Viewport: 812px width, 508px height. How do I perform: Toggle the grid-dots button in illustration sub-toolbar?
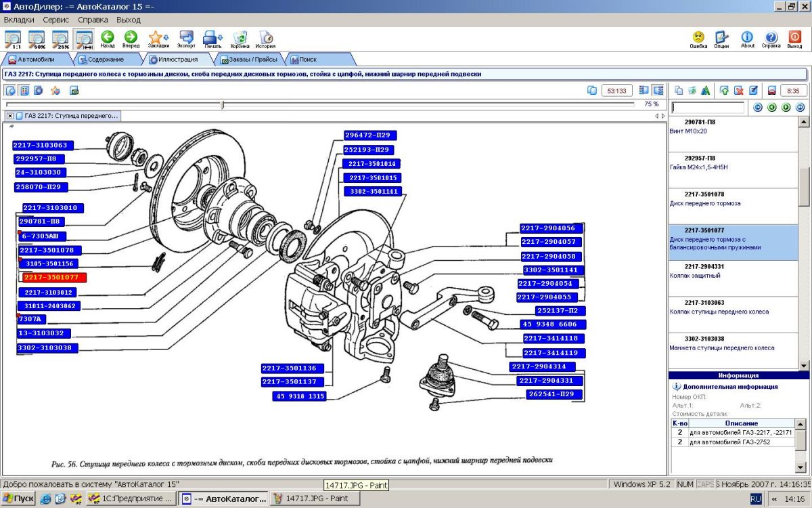tap(24, 90)
